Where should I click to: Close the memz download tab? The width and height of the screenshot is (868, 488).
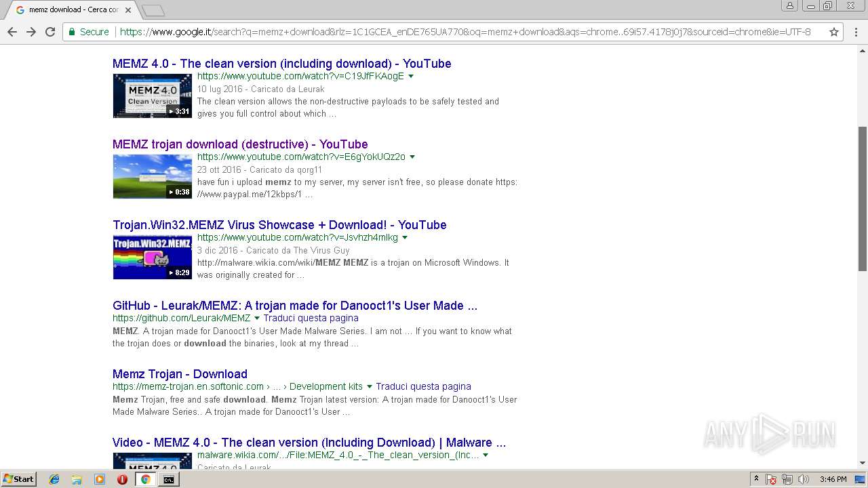pos(128,10)
